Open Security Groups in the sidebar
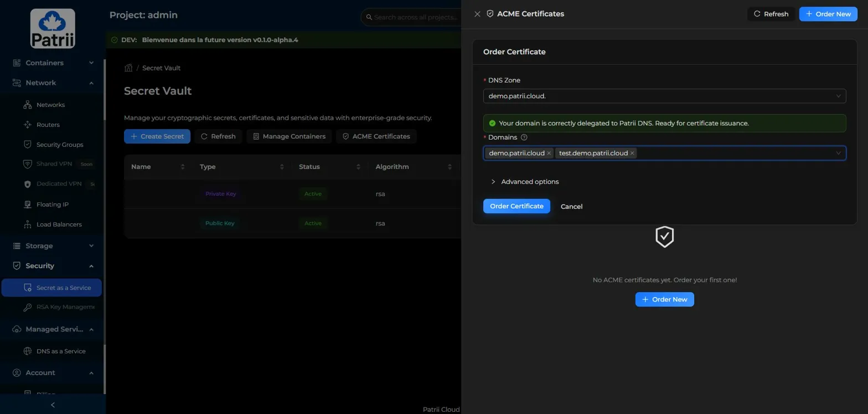This screenshot has height=414, width=868. pyautogui.click(x=59, y=145)
